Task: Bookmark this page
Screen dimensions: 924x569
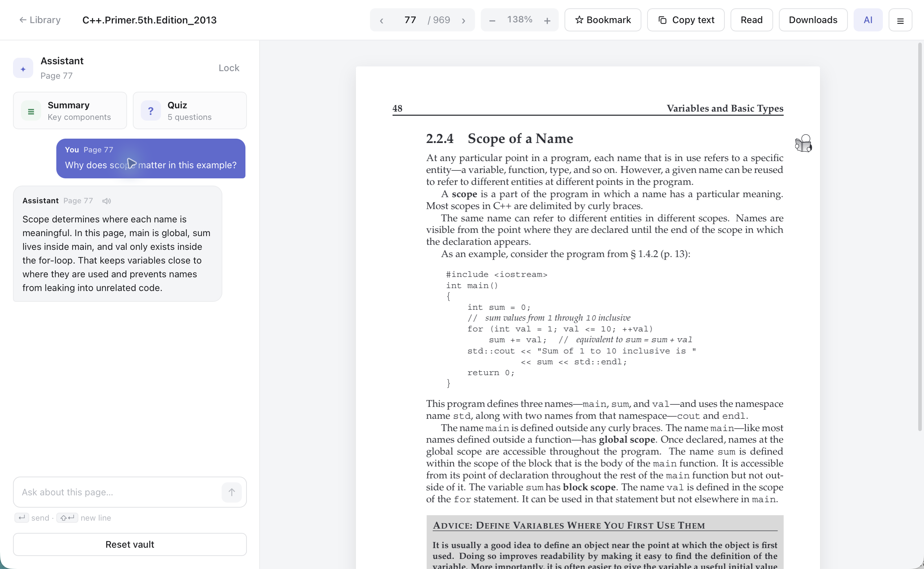Action: click(x=603, y=20)
